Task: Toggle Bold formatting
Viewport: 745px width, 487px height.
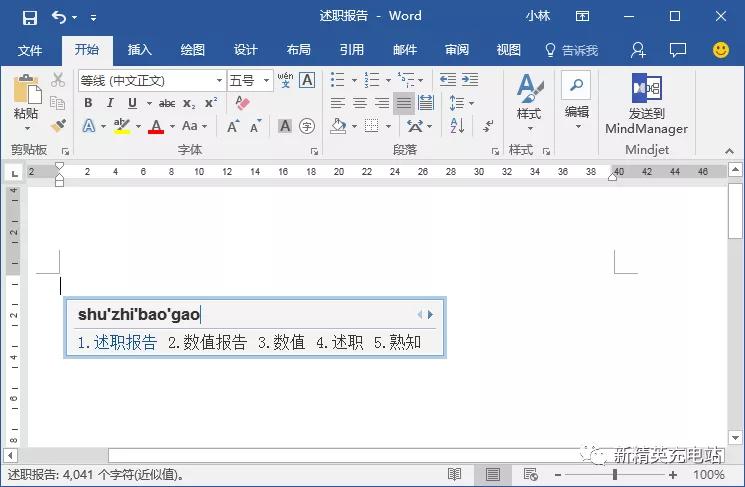Action: point(88,103)
